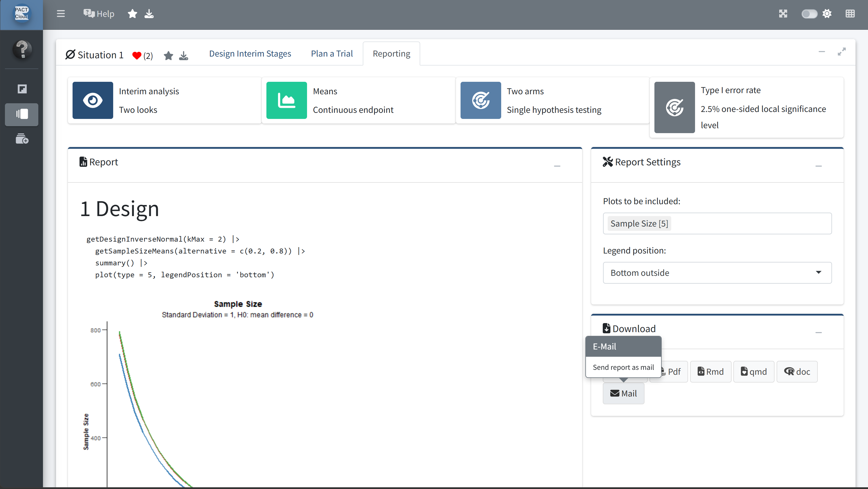Collapse the Report panel
This screenshot has width=868, height=489.
coord(557,166)
